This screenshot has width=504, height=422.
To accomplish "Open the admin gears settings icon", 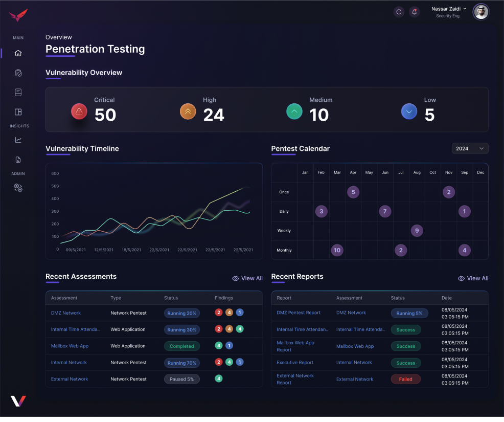I will [x=18, y=188].
